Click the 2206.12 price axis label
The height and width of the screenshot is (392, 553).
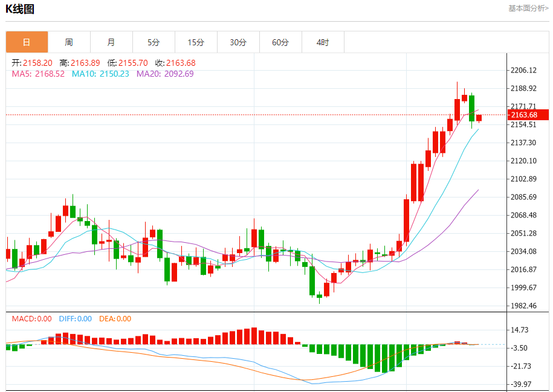click(x=524, y=70)
